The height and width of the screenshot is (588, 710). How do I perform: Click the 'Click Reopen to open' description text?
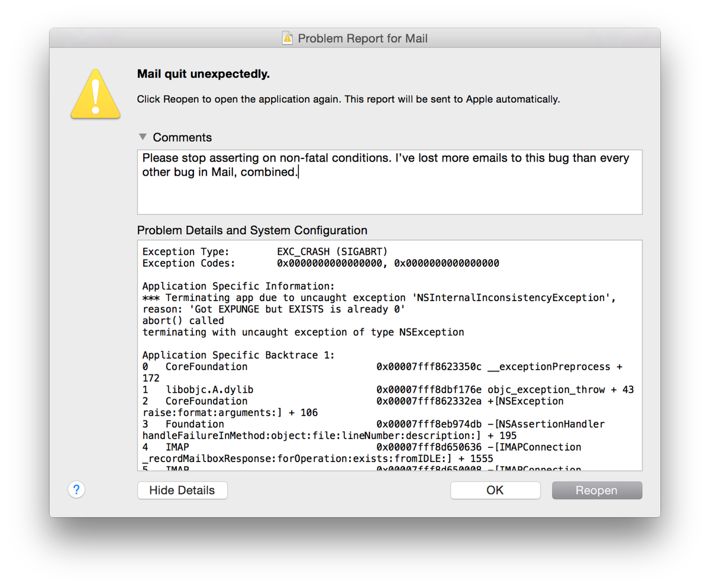tap(348, 99)
